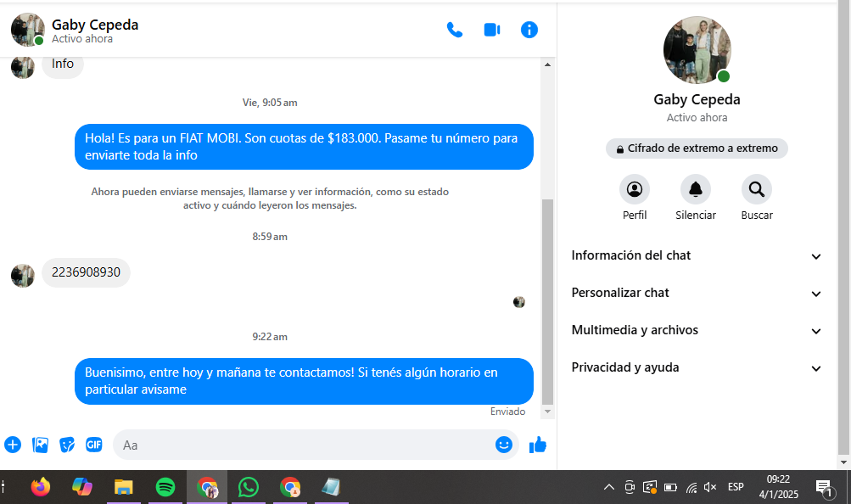The width and height of the screenshot is (851, 504).
Task: Open the emoji picker in message box
Action: pos(504,445)
